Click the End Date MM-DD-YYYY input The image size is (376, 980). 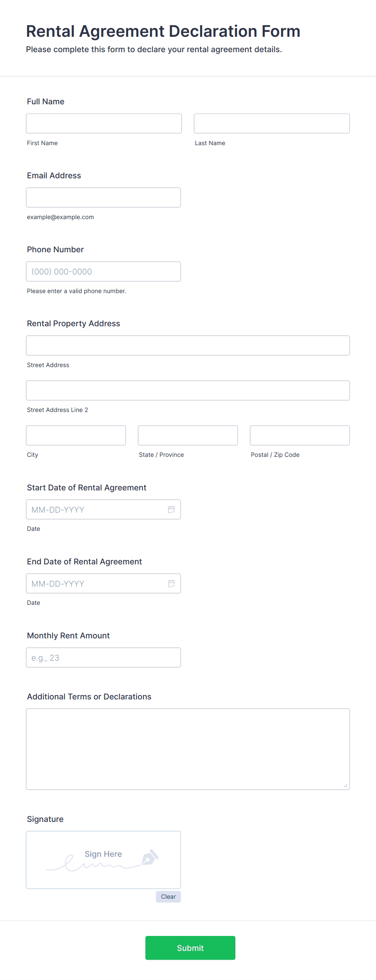93,583
